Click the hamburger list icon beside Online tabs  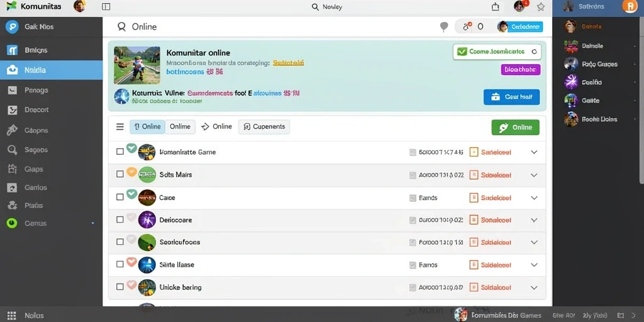point(120,127)
